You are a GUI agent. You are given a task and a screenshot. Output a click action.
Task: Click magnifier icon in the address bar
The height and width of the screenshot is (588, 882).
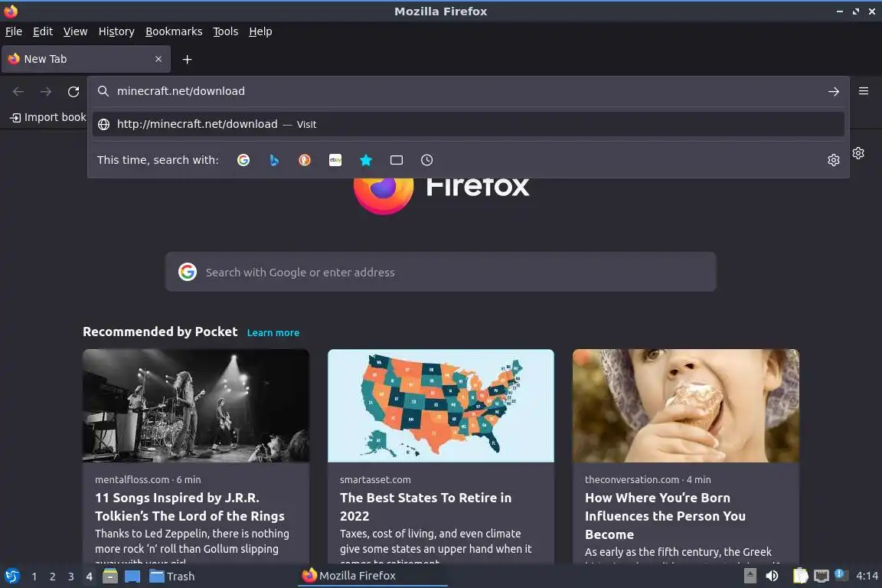click(103, 91)
